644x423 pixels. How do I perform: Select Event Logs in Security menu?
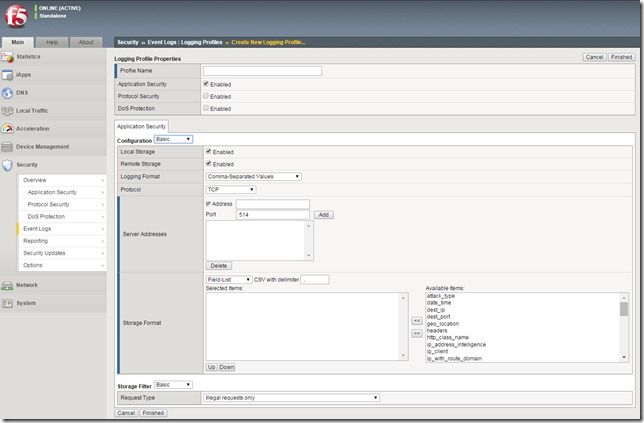coord(38,228)
